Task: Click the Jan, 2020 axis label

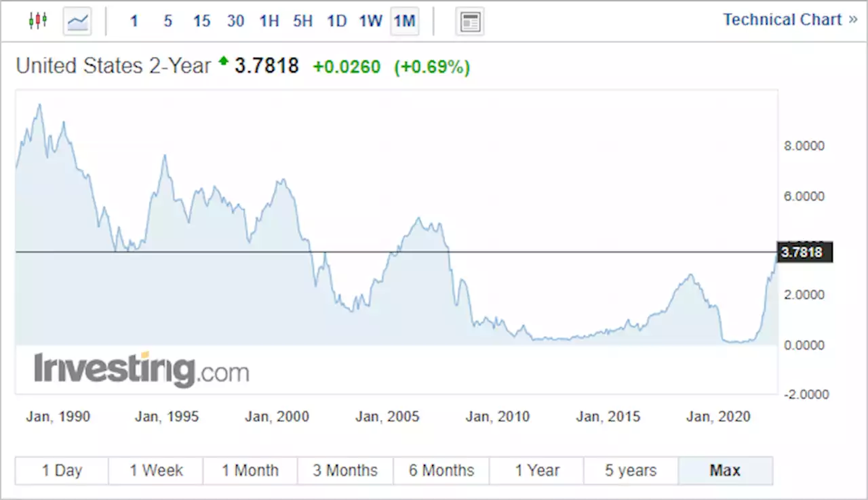Action: click(719, 417)
